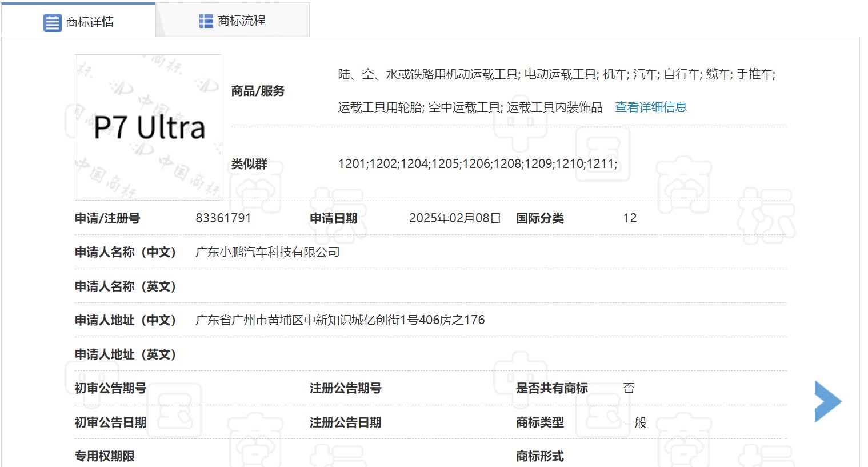Screen dimensions: 868x467
Task: Click the 申请人地址（英文） label
Action: pos(126,354)
